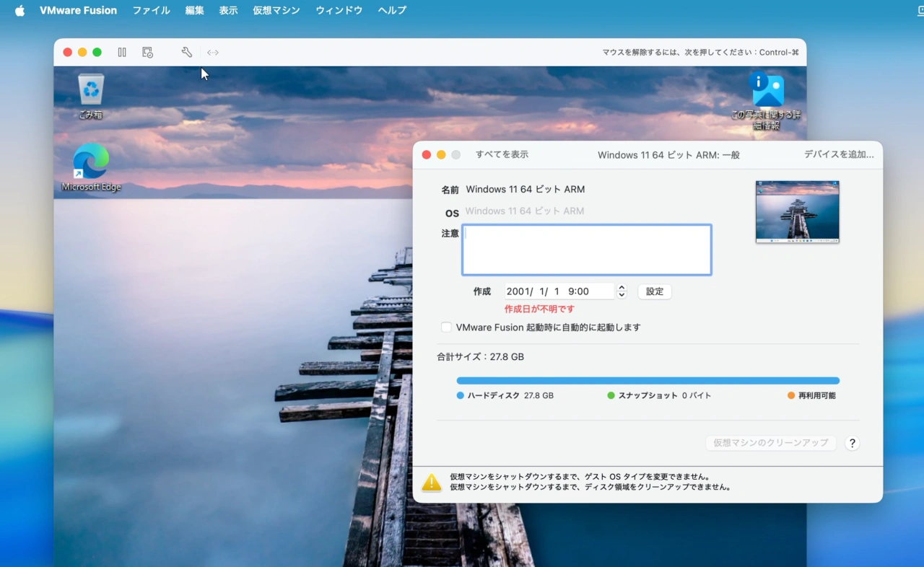Close the settings window with the red button
This screenshot has width=924, height=567.
[427, 154]
